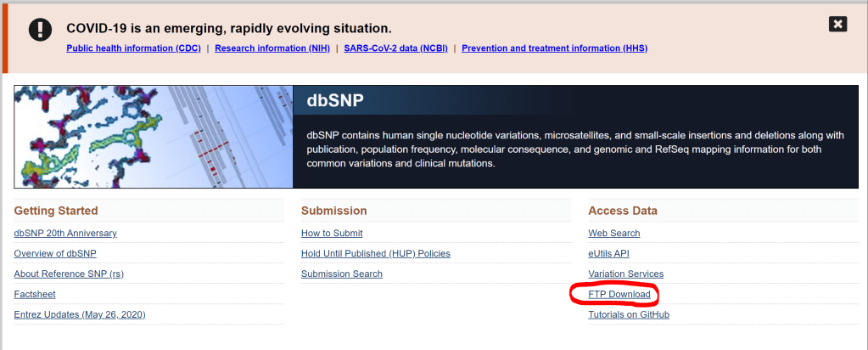Go to Overview of dbSNP
This screenshot has height=350, width=868.
55,253
